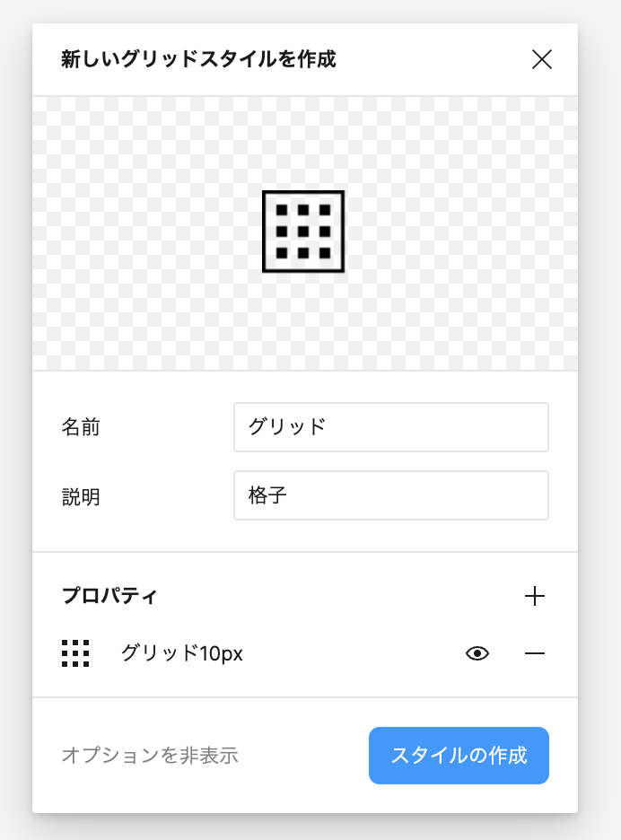Viewport: 621px width, 840px height.
Task: Close the new grid style dialog
Action: 541,60
